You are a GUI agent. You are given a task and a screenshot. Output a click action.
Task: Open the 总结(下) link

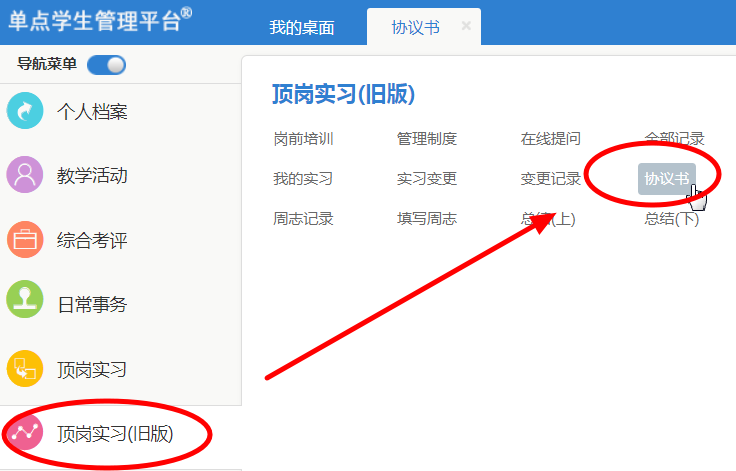tap(672, 219)
